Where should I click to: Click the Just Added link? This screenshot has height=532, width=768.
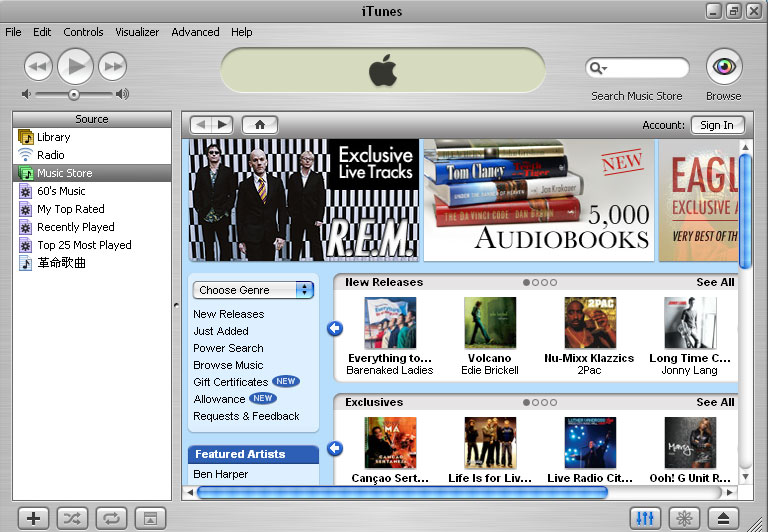pyautogui.click(x=221, y=331)
